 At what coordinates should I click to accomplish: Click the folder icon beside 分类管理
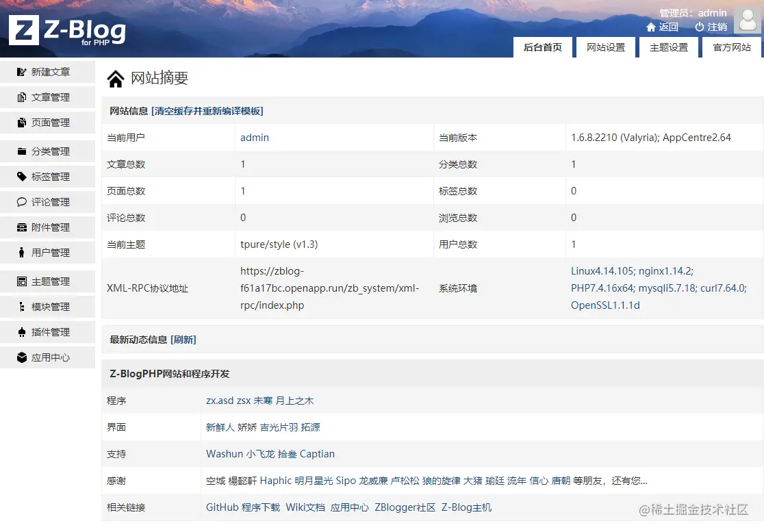pyautogui.click(x=21, y=151)
